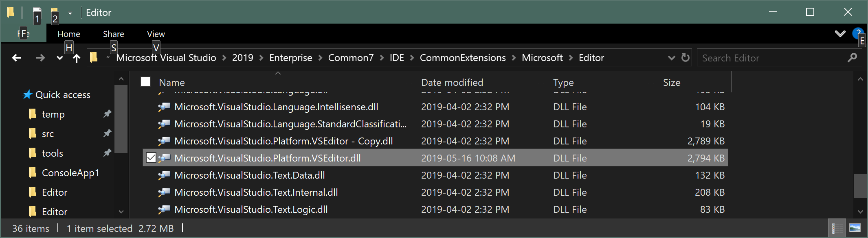Navigate to CommonExtensions in the breadcrumb

463,58
